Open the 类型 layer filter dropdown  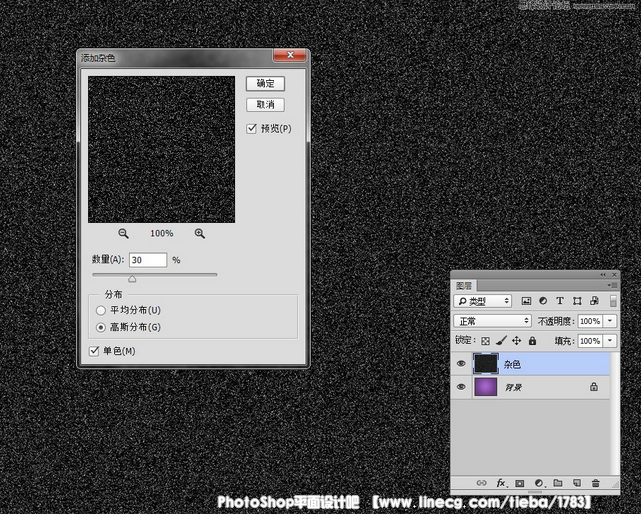483,301
